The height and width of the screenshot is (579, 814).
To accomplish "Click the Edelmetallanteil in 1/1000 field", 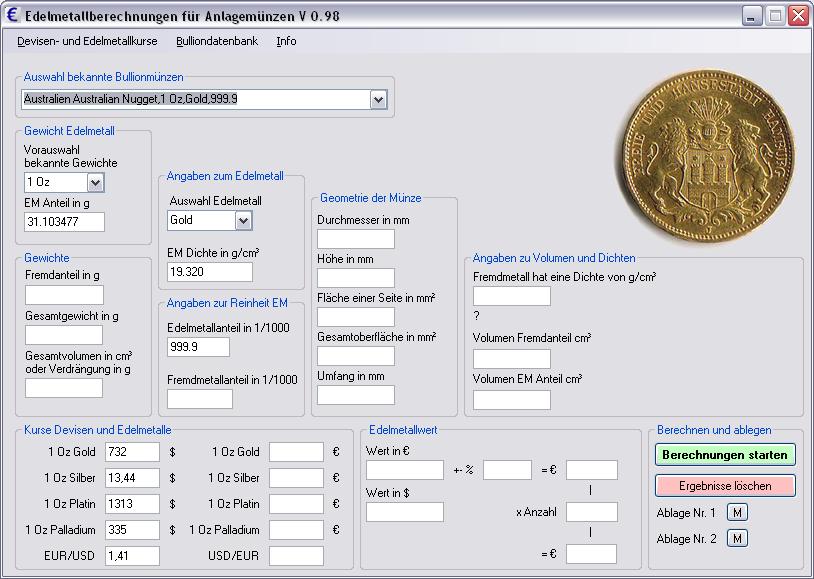I will tap(198, 347).
